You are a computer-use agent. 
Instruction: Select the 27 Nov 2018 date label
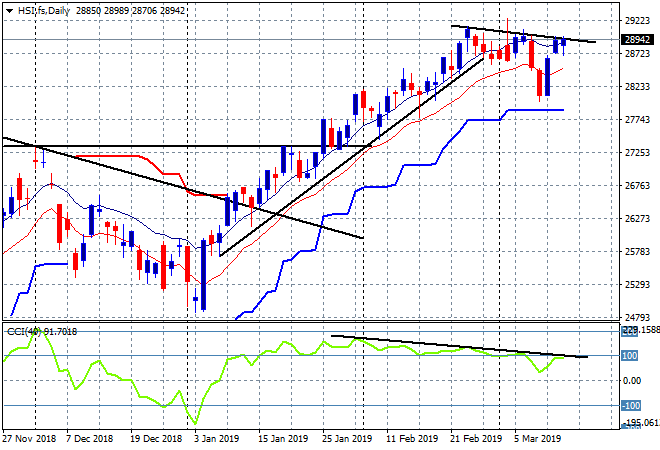29,439
